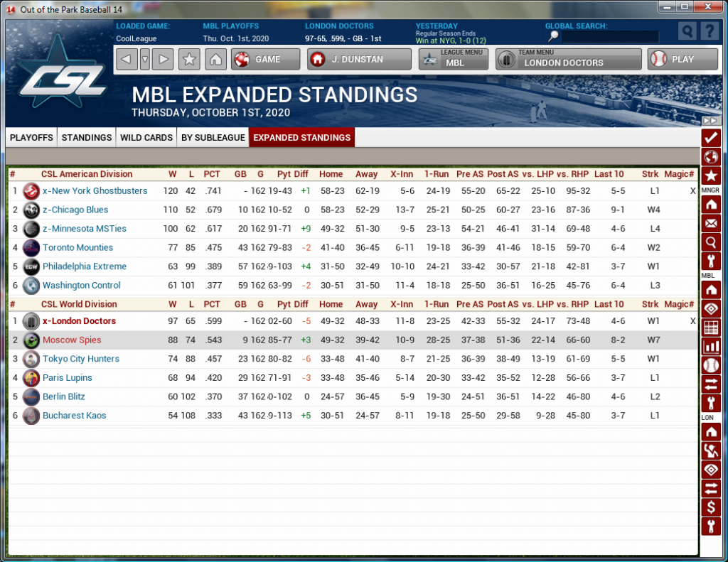Click the checkmark icon in the right sidebar
The width and height of the screenshot is (728, 562).
(710, 137)
